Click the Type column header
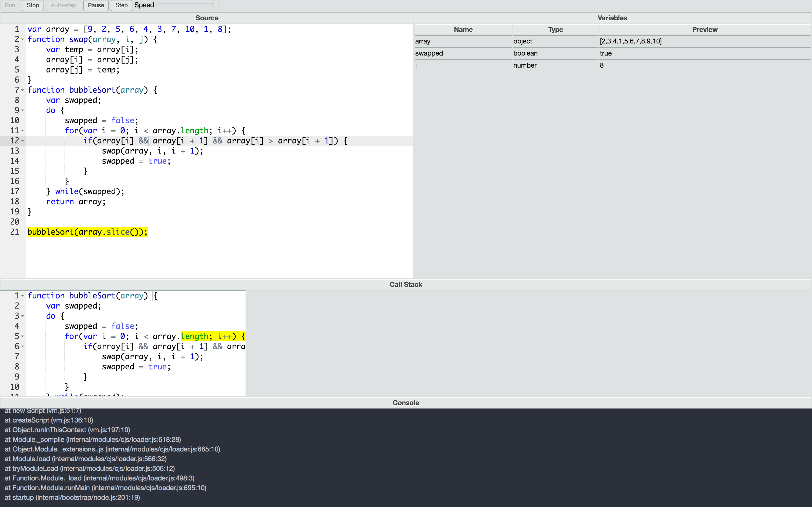This screenshot has width=812, height=507. point(555,29)
